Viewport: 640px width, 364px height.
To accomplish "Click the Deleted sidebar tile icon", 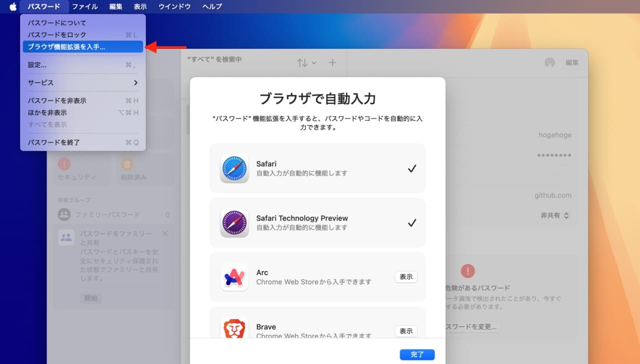I will pyautogui.click(x=127, y=164).
